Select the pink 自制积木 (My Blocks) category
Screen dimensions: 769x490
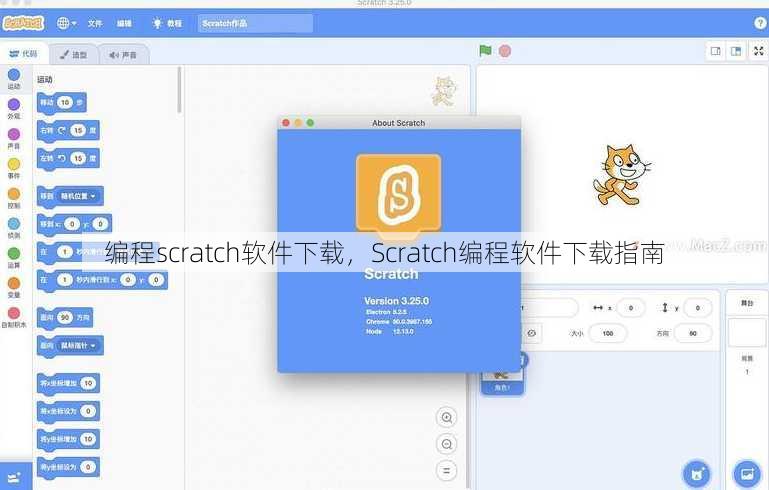[x=14, y=317]
